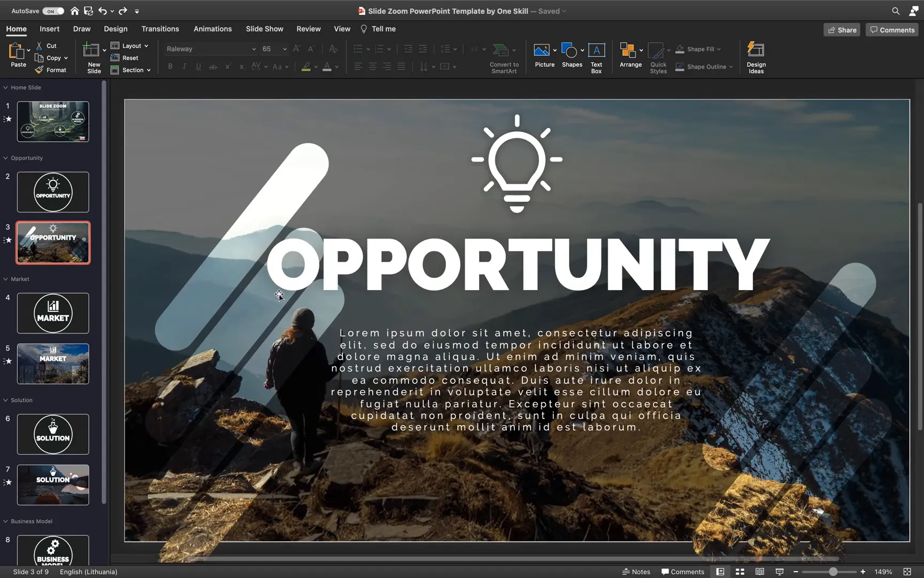Toggle the Notes pane
Image resolution: width=924 pixels, height=578 pixels.
636,572
